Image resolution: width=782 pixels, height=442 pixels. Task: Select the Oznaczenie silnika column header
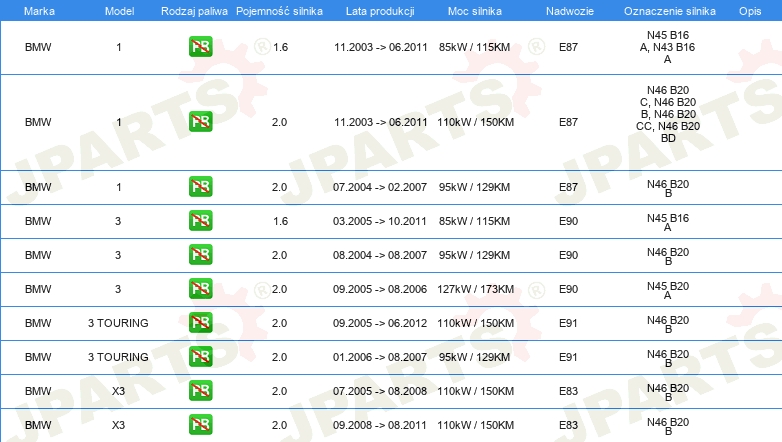(669, 11)
